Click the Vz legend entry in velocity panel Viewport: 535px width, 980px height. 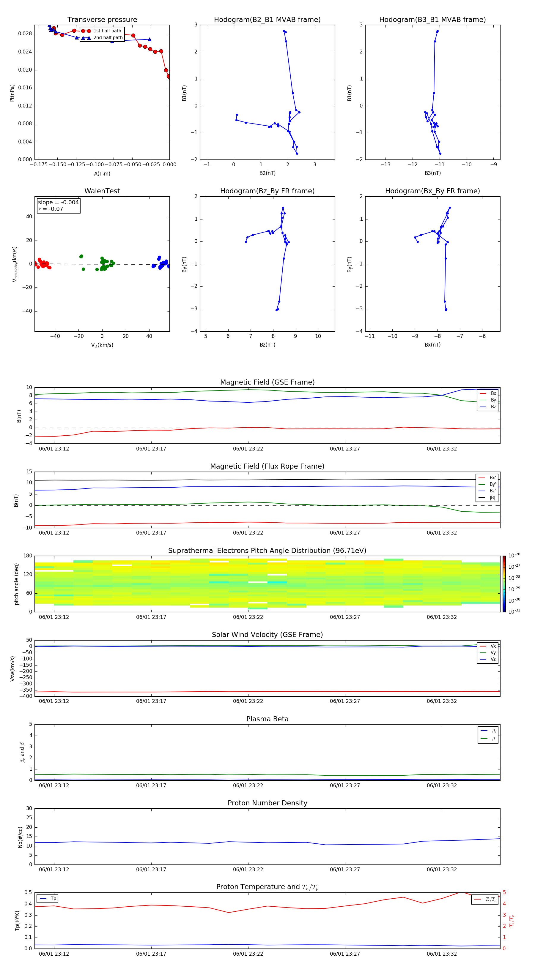(x=488, y=659)
